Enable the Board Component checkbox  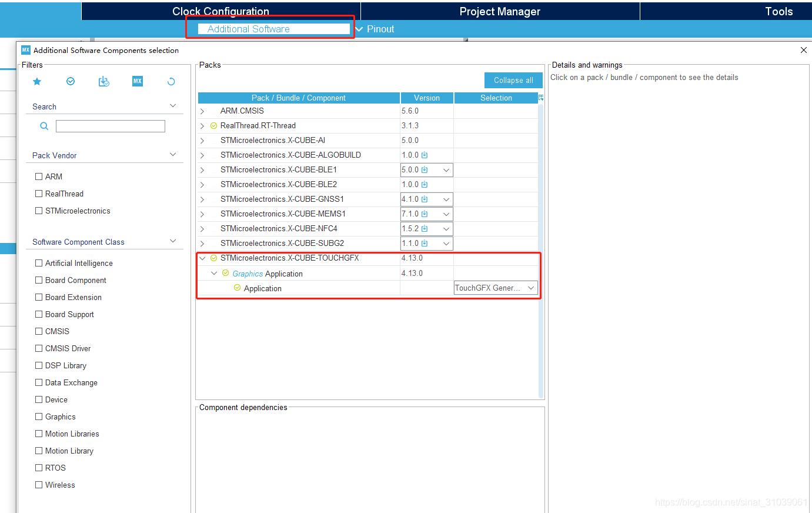pyautogui.click(x=39, y=280)
